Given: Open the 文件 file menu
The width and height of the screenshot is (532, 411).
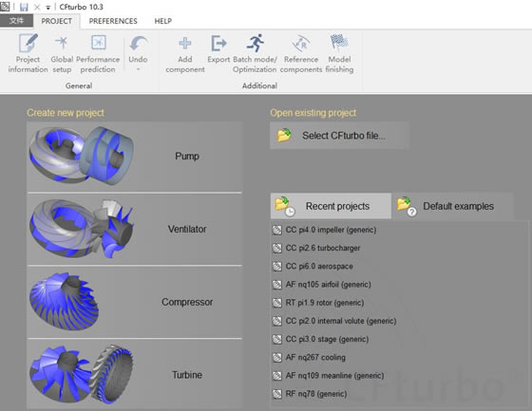Looking at the screenshot, I should coord(16,21).
